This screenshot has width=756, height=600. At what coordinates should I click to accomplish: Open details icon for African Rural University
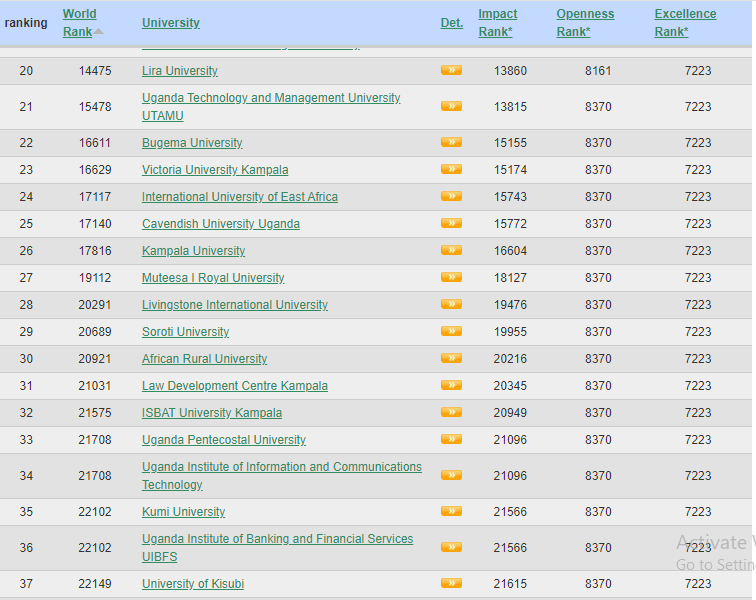click(x=451, y=358)
